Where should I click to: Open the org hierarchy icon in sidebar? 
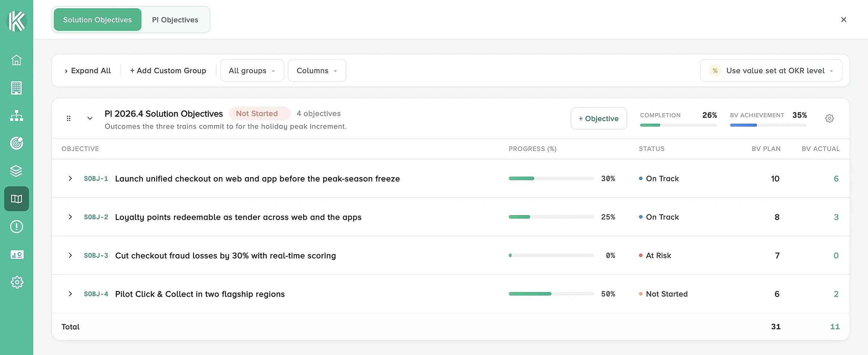tap(16, 116)
